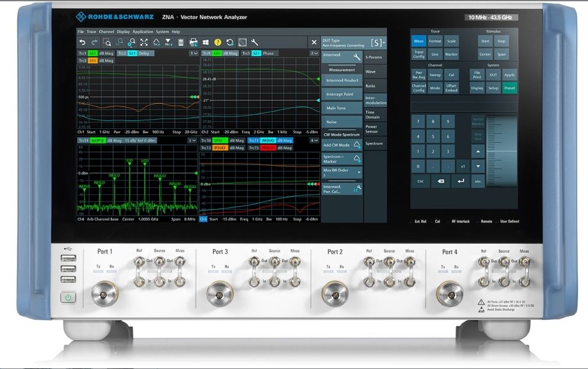Select the Trc3 trace label
Screen dimensions: 588x369
click(x=82, y=61)
